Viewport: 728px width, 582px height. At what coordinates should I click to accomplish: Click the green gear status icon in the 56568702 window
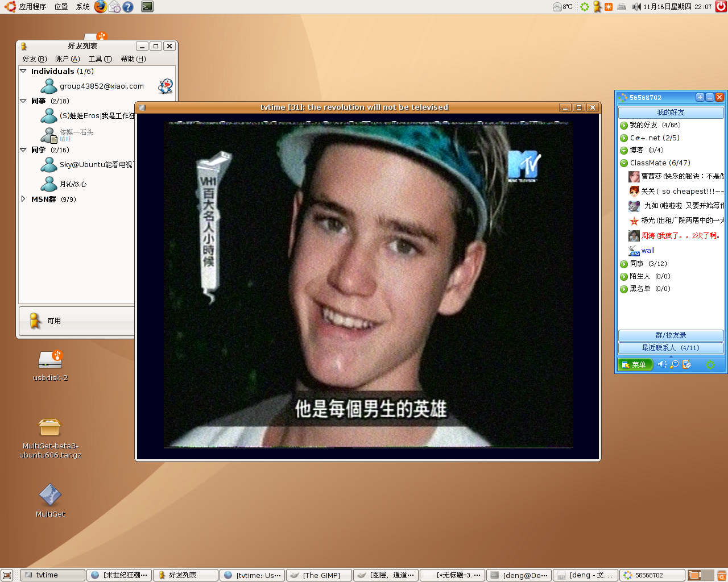[x=710, y=364]
